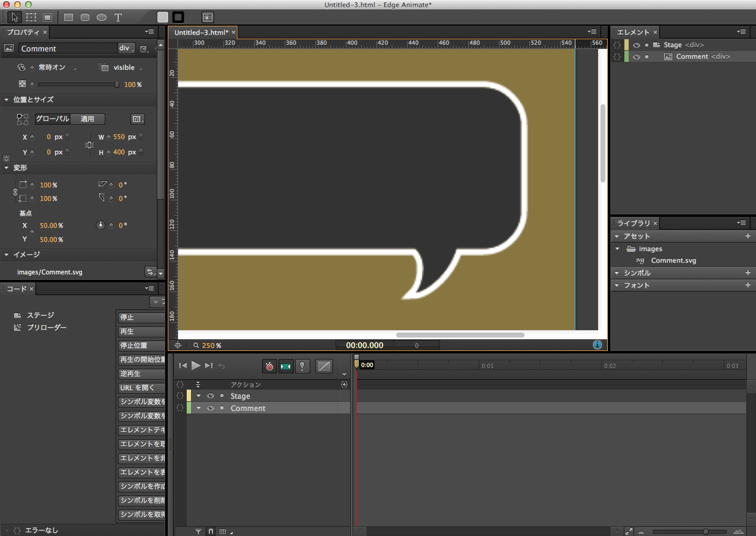
Task: Click the show grid icon in timeline
Action: pos(223,531)
